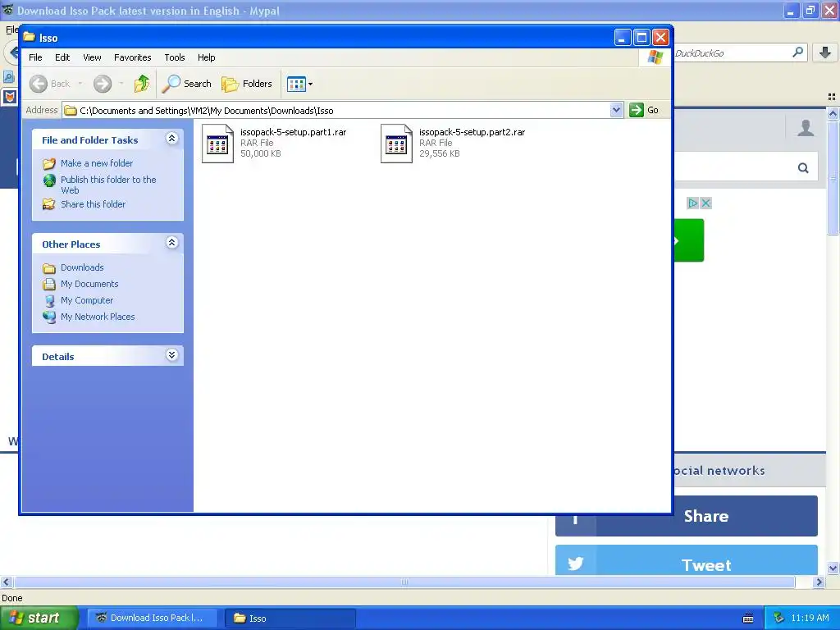Open the Tools menu
The width and height of the screenshot is (840, 630).
tap(175, 57)
